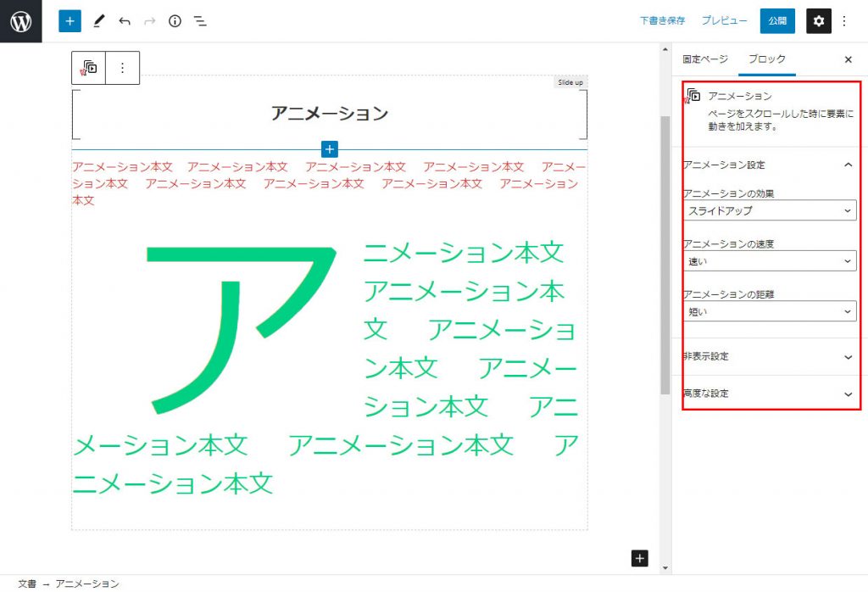Open the アニメーションの速度 dropdown
868x592 pixels.
tap(769, 261)
